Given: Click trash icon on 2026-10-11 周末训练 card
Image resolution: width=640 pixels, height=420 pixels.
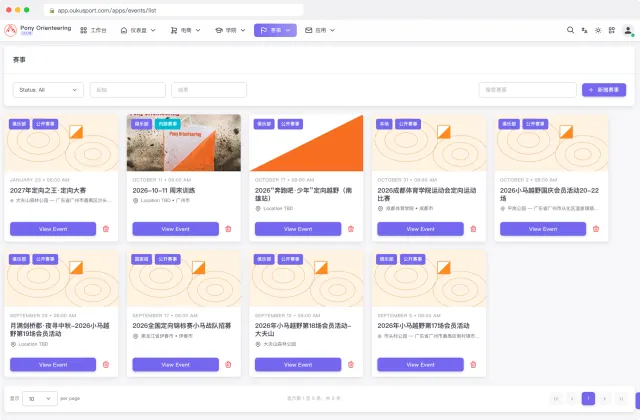Looking at the screenshot, I should click(228, 229).
